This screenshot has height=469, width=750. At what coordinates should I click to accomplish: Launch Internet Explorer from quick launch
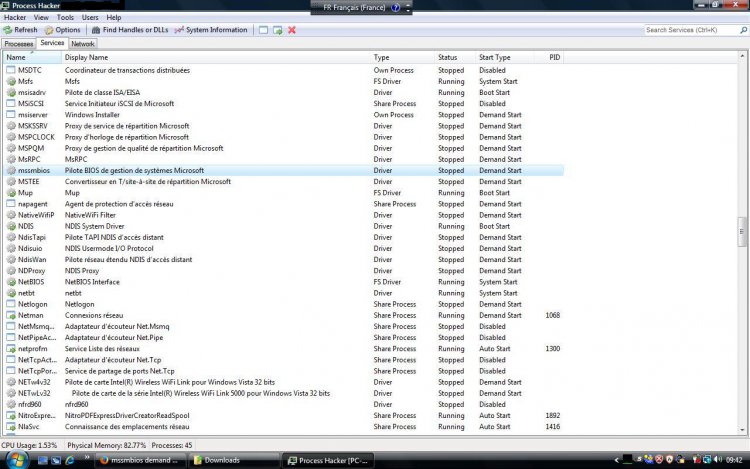[x=69, y=460]
